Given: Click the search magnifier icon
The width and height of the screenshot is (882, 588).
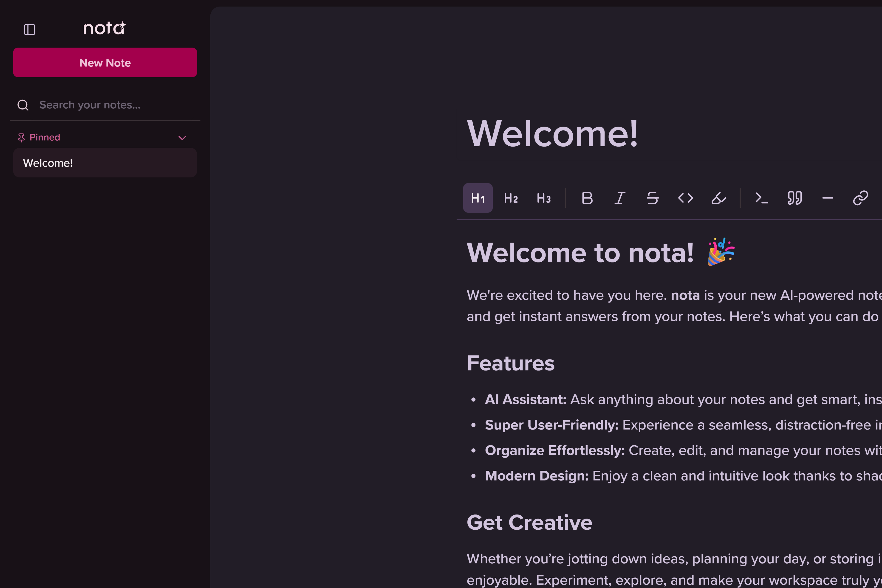Looking at the screenshot, I should [23, 105].
